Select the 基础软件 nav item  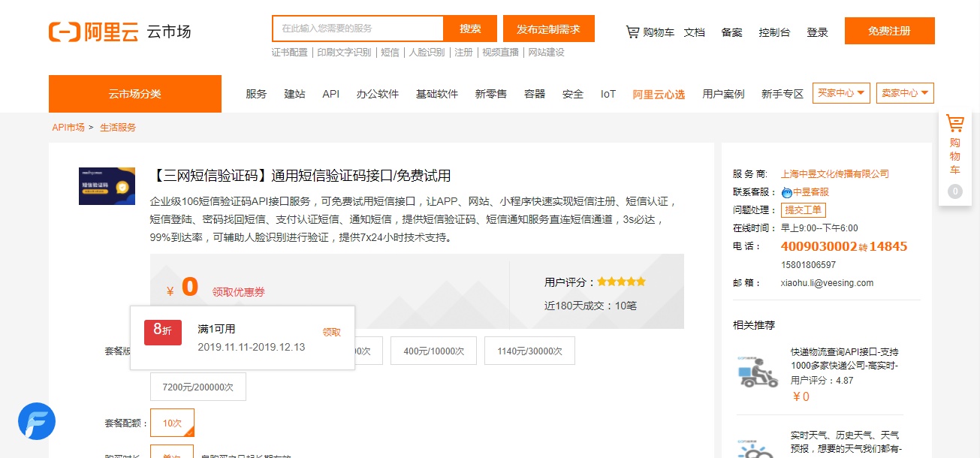[x=437, y=94]
